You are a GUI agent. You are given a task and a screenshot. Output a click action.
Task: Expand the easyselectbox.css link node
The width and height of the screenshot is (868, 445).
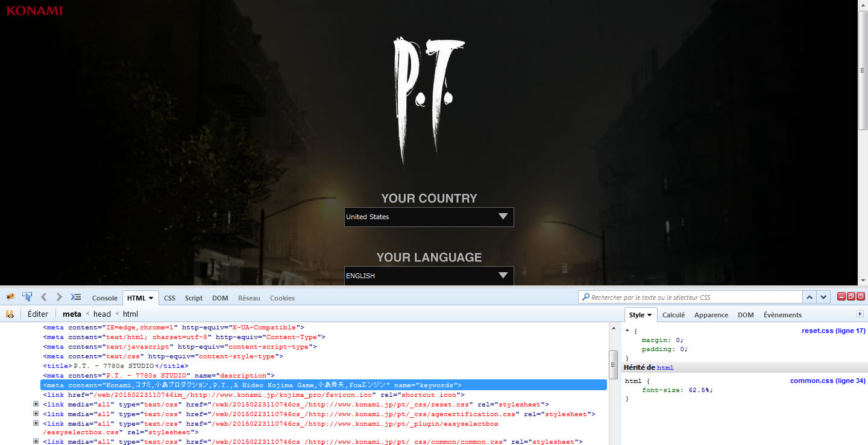tap(36, 424)
